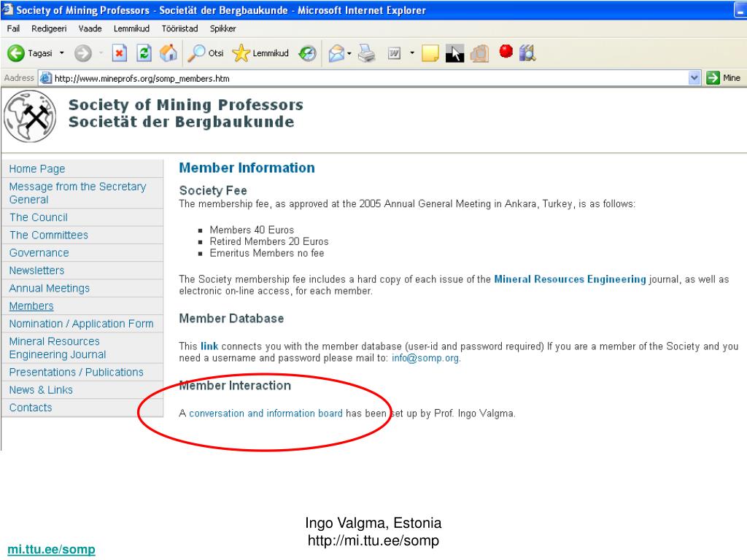This screenshot has height=560, width=747.
Task: Click the Internet Explorer title bar icon
Action: [x=7, y=9]
